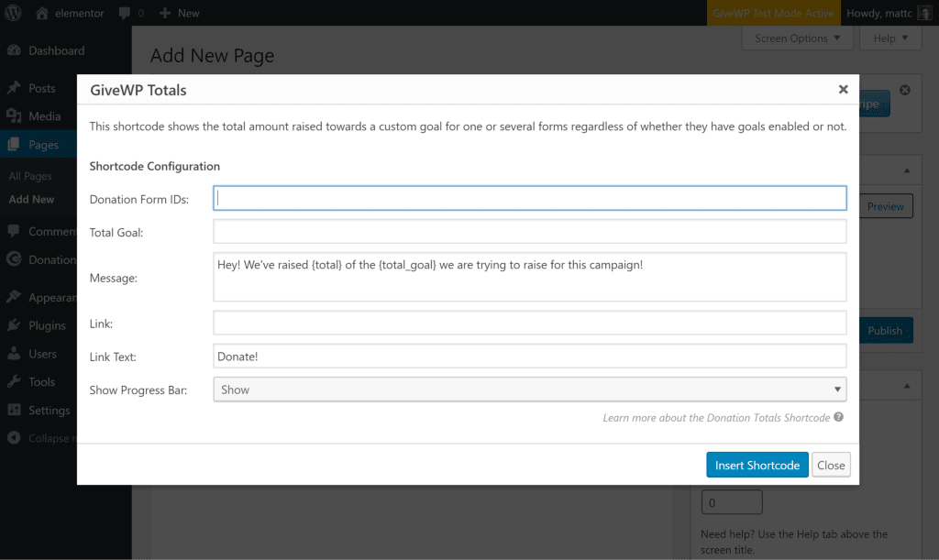This screenshot has height=560, width=939.
Task: Open Learn more about Donation Totals Shortcode link
Action: [x=716, y=418]
